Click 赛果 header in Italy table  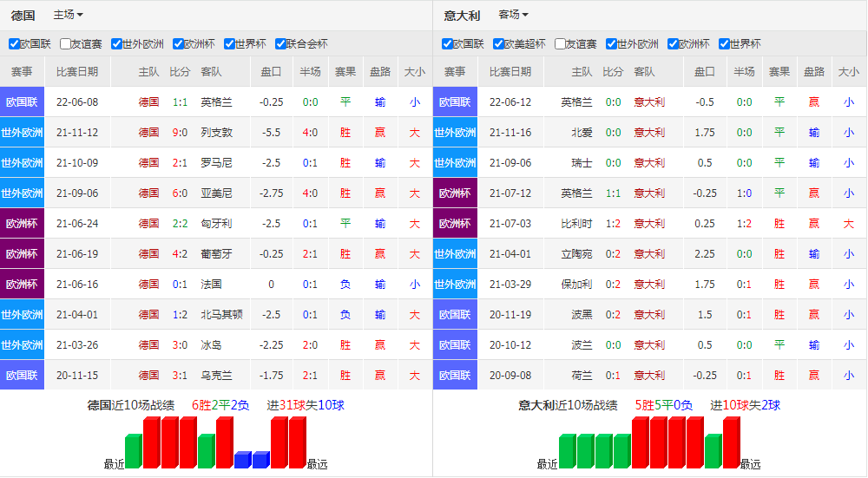[x=779, y=71]
